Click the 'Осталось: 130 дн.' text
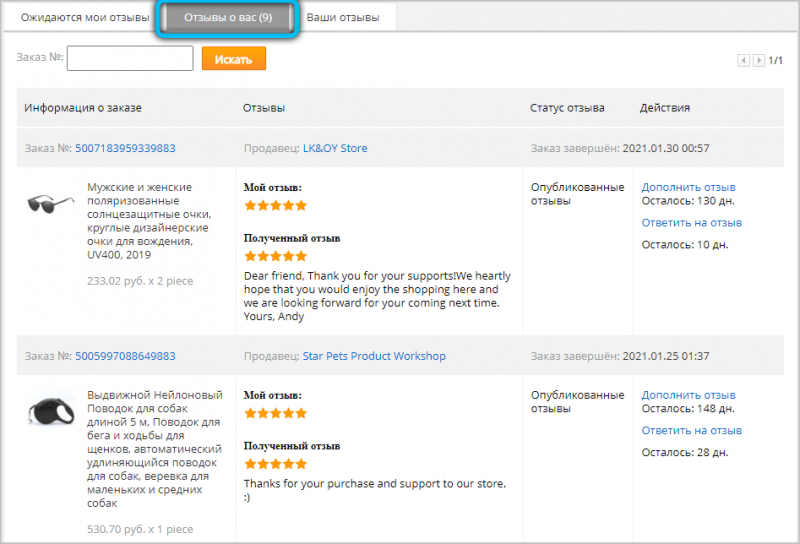 click(x=688, y=201)
